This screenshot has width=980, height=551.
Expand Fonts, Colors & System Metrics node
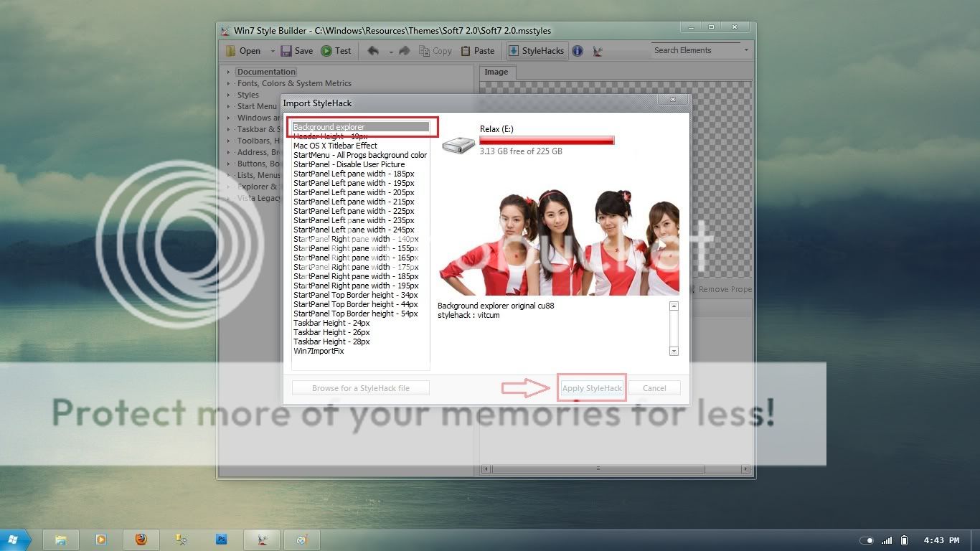(228, 83)
